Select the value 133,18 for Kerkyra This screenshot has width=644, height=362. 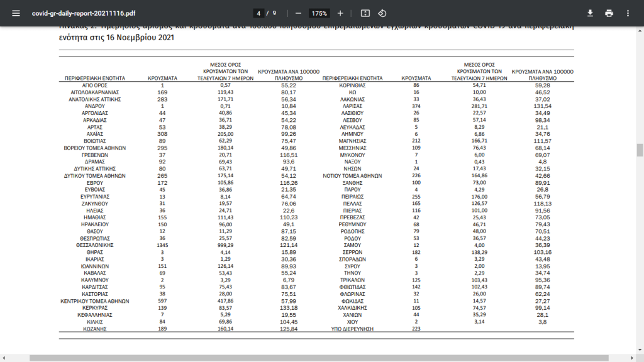289,308
